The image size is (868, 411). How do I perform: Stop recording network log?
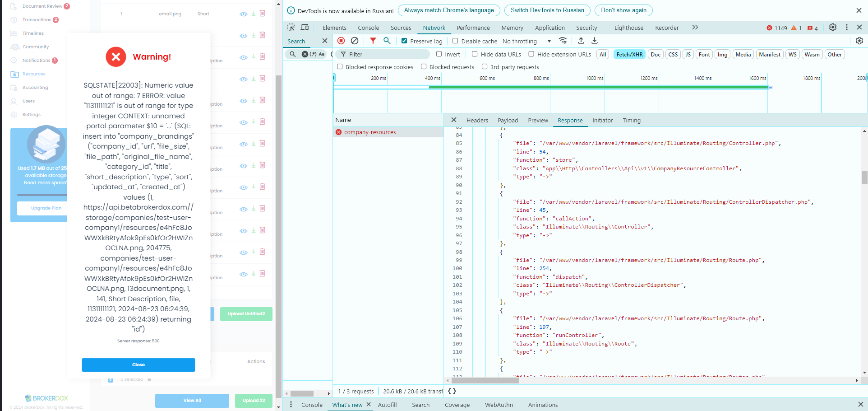pyautogui.click(x=341, y=41)
